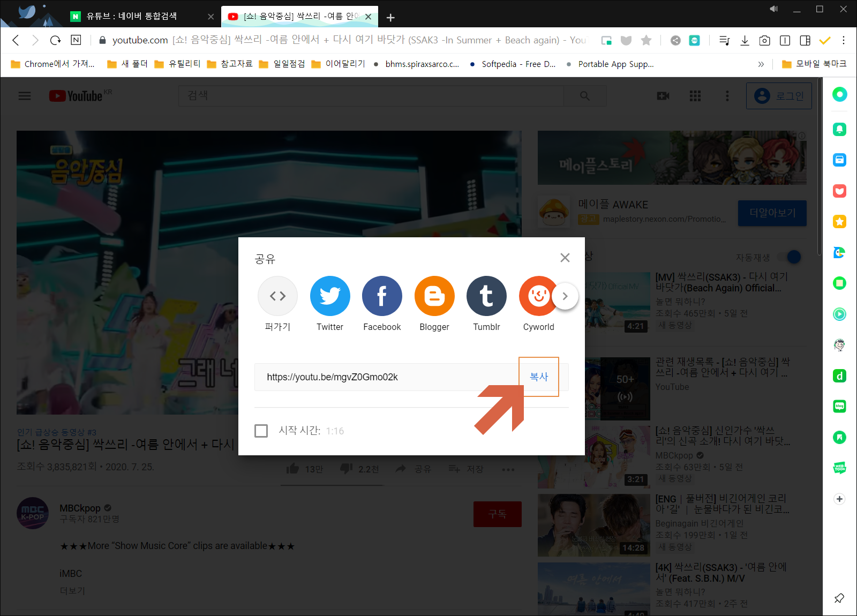
Task: Click the YouTube search (검색) box
Action: coord(371,96)
